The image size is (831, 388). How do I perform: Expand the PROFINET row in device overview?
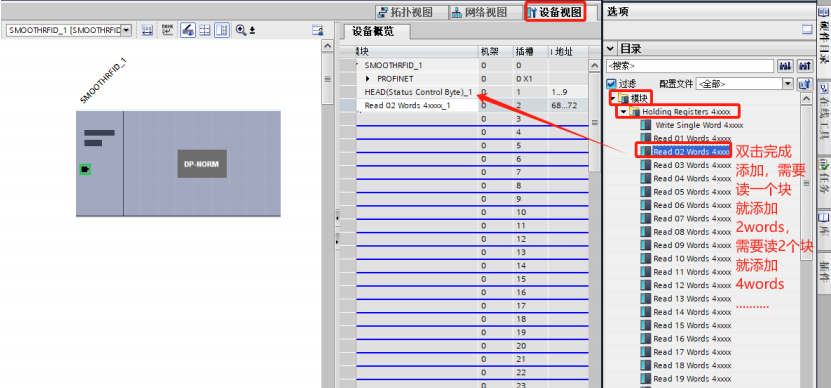[x=368, y=79]
